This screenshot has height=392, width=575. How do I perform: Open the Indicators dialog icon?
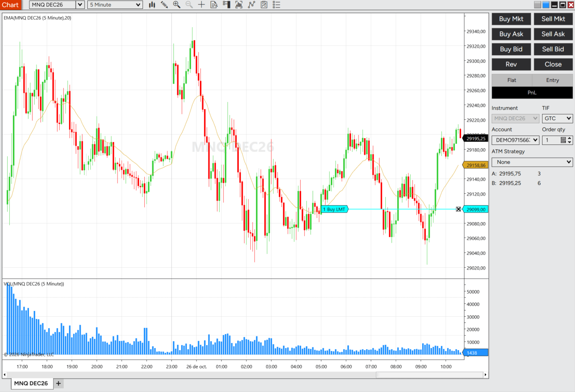click(x=252, y=4)
